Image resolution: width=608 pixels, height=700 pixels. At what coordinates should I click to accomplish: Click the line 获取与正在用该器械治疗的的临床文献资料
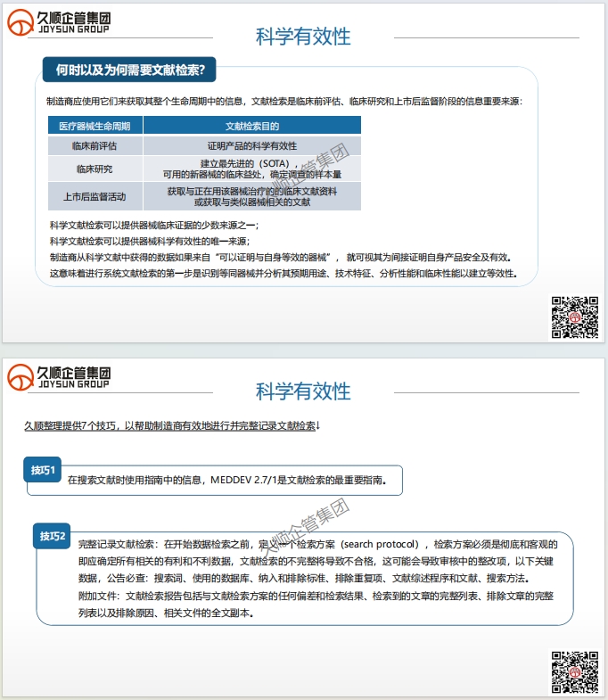(252, 192)
